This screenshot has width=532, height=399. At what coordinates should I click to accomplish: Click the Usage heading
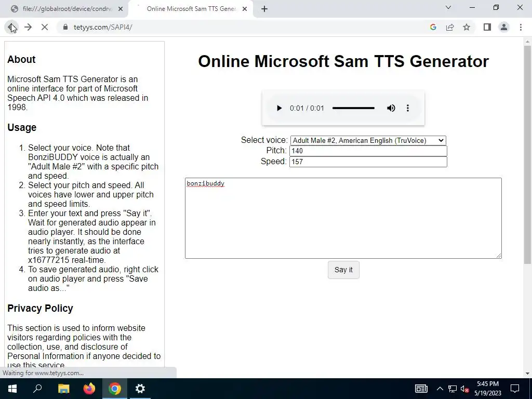click(22, 128)
